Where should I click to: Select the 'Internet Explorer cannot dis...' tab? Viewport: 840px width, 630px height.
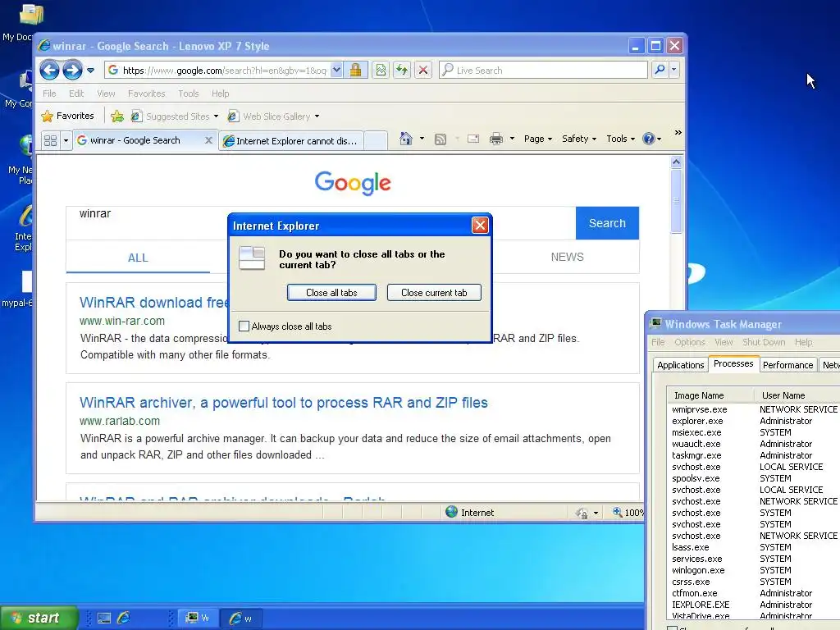point(292,141)
